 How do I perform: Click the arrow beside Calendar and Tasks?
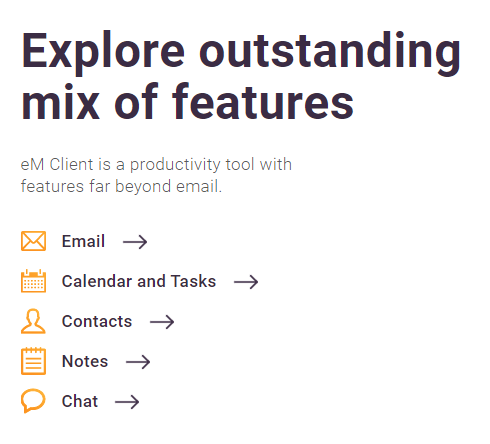246,282
